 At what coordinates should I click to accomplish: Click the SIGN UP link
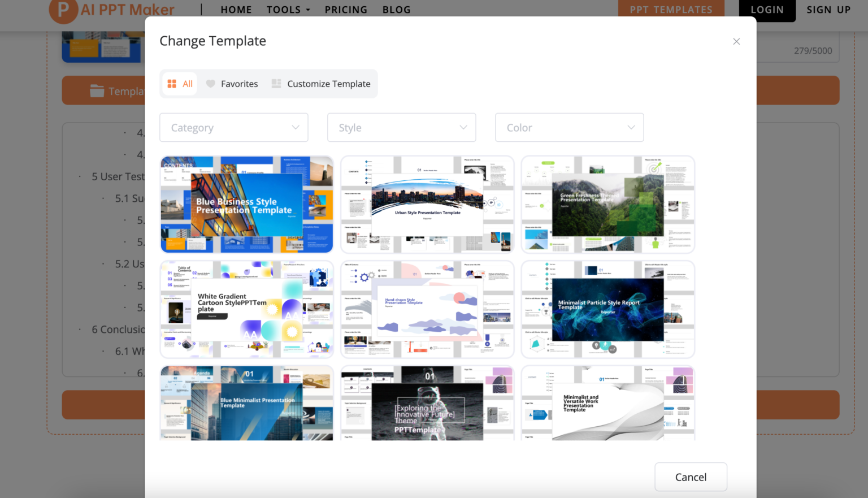[x=828, y=10]
